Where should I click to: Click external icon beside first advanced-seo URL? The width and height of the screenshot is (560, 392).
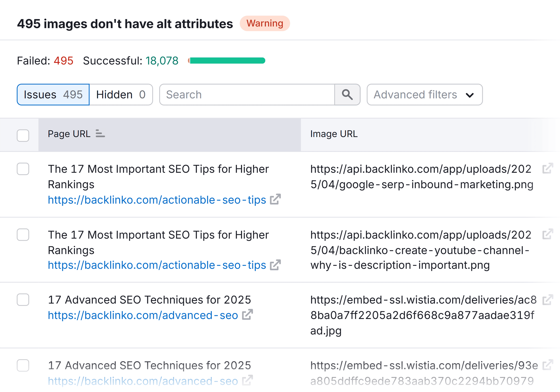coord(247,315)
